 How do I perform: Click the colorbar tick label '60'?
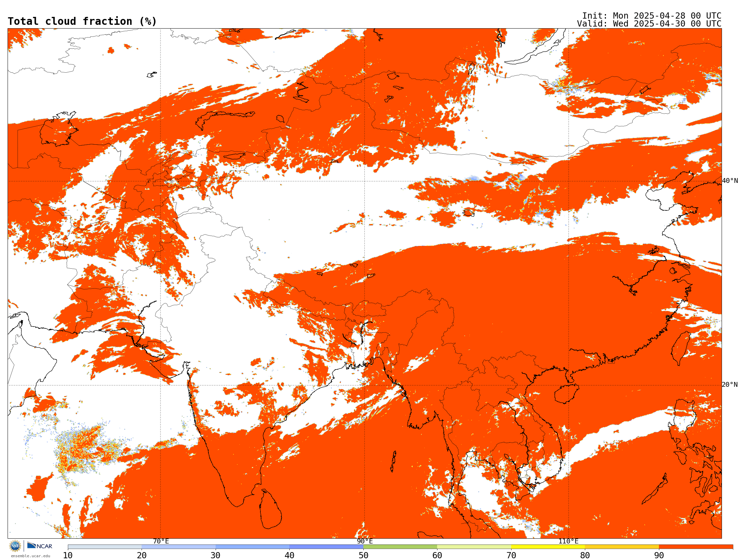(x=437, y=556)
